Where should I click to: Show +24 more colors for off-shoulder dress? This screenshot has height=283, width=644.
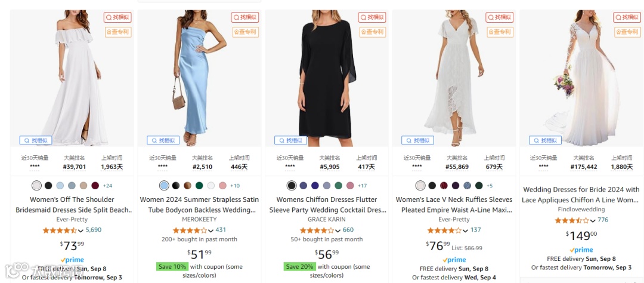107,186
